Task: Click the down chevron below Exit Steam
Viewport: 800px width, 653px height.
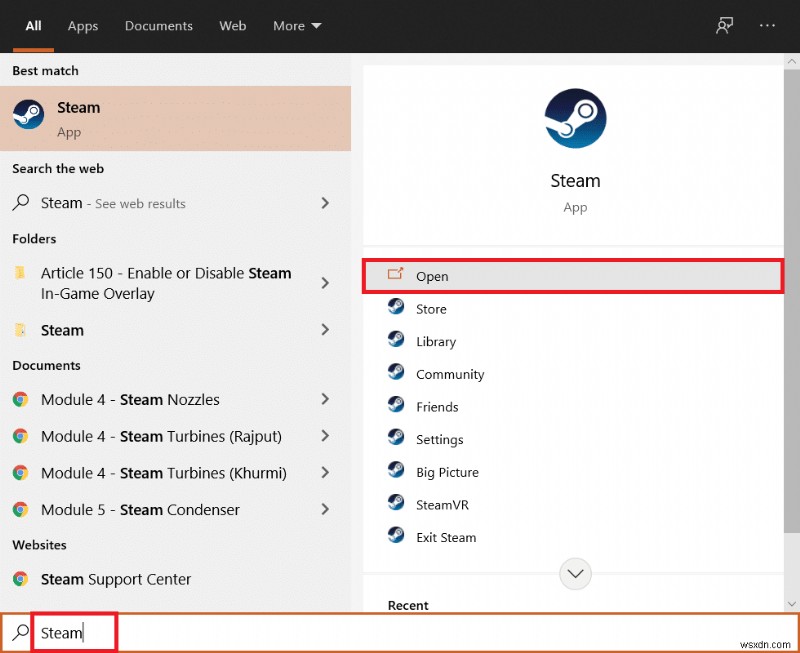Action: 574,573
